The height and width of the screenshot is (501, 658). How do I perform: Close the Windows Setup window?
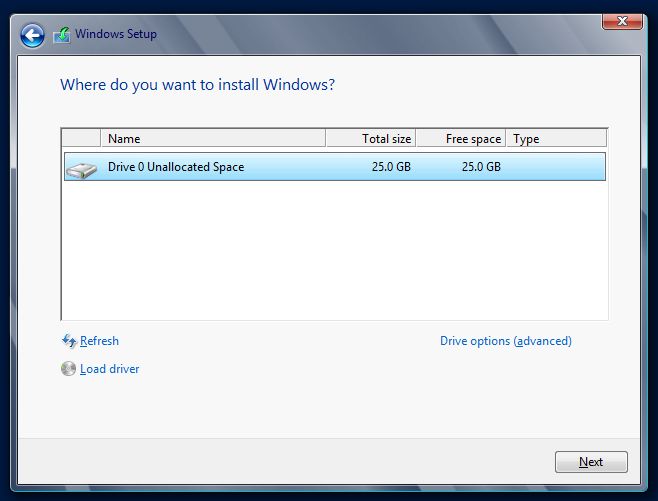(622, 22)
